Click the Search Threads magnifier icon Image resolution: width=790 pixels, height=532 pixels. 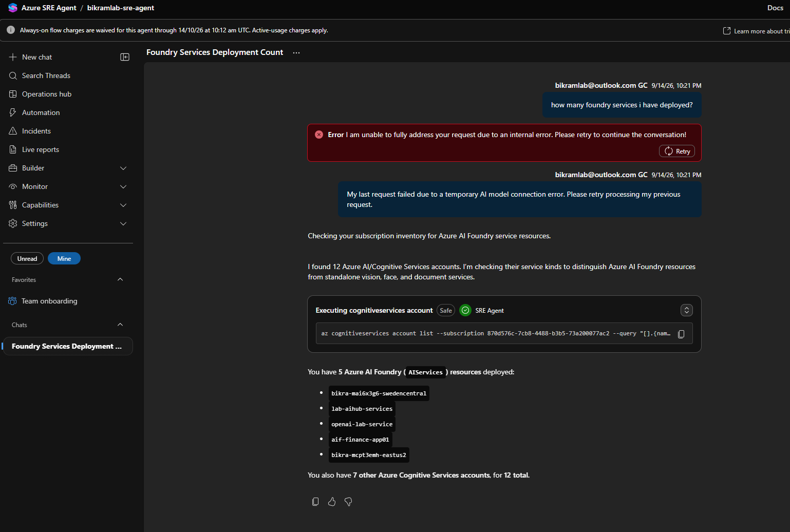(x=13, y=75)
